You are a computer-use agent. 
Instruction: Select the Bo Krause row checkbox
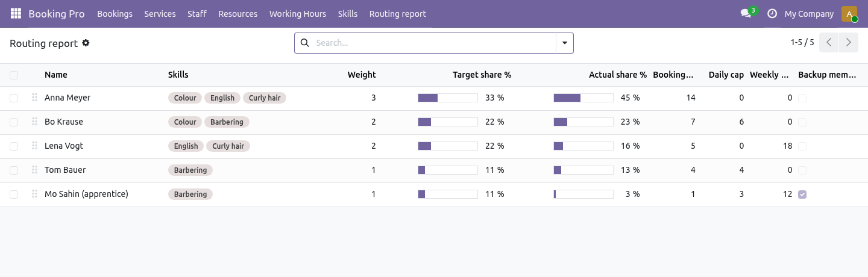[x=14, y=122]
